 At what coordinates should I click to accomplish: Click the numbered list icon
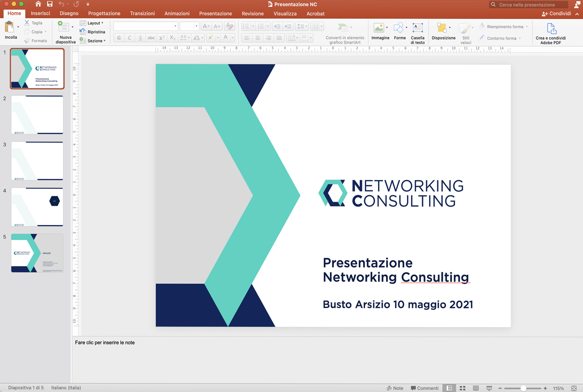[261, 26]
